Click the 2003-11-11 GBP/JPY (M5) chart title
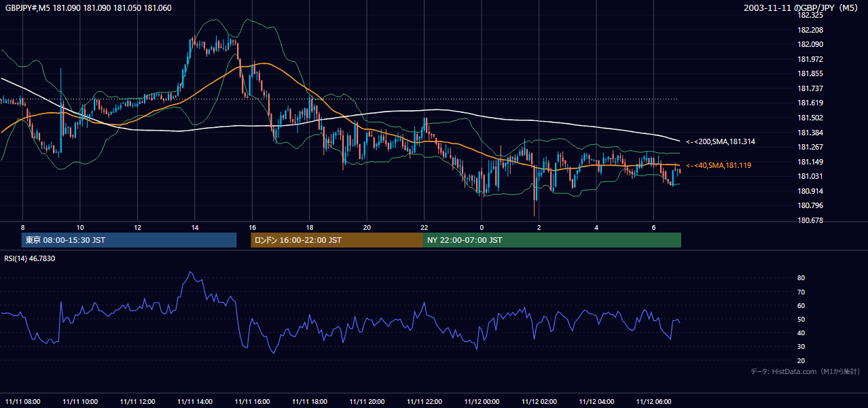 pos(801,8)
